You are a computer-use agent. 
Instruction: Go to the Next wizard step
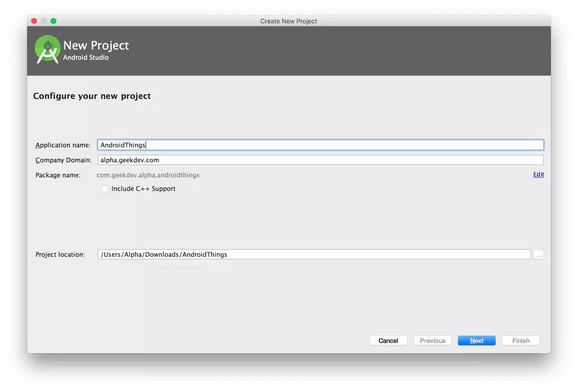pyautogui.click(x=477, y=341)
